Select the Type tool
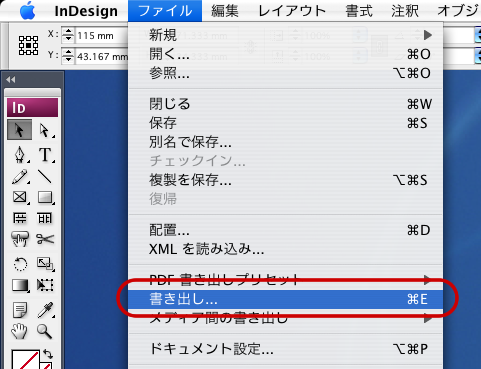The width and height of the screenshot is (481, 369). (x=45, y=155)
